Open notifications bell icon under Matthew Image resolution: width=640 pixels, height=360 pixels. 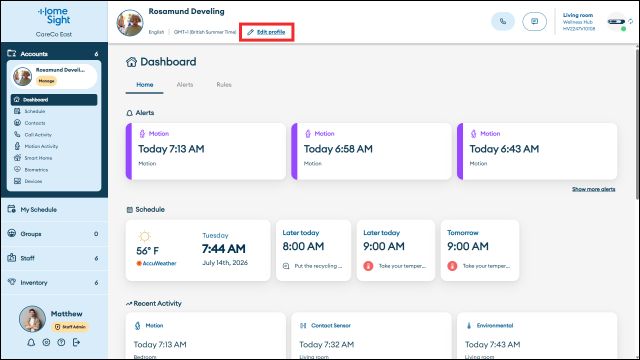[31, 342]
